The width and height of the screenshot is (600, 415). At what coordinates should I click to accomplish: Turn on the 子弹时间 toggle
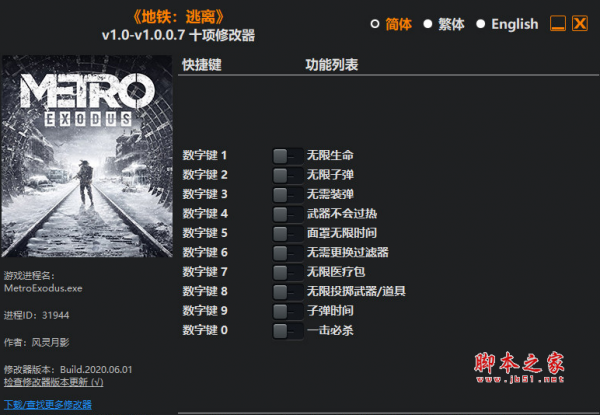pos(288,311)
